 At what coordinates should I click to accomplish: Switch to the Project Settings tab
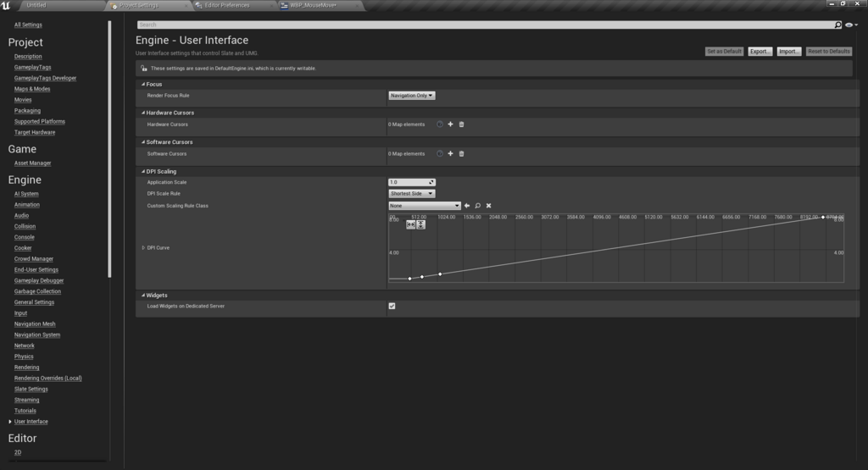coord(147,6)
